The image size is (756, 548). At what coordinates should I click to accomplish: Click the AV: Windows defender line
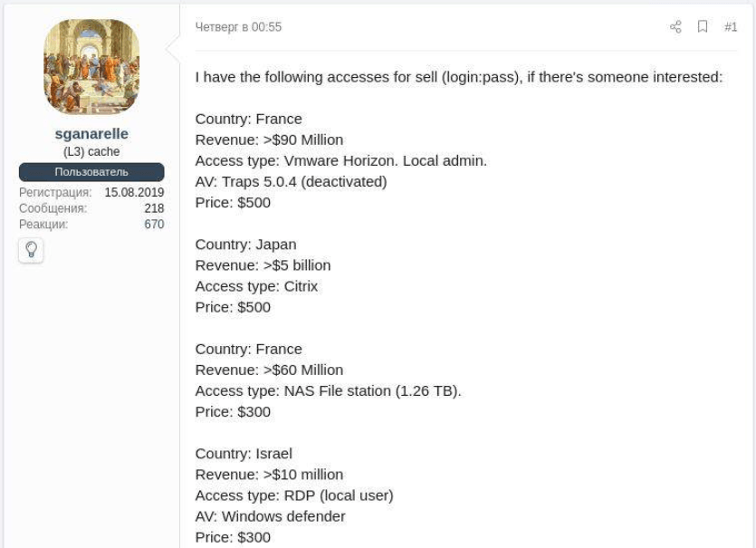[x=270, y=516]
